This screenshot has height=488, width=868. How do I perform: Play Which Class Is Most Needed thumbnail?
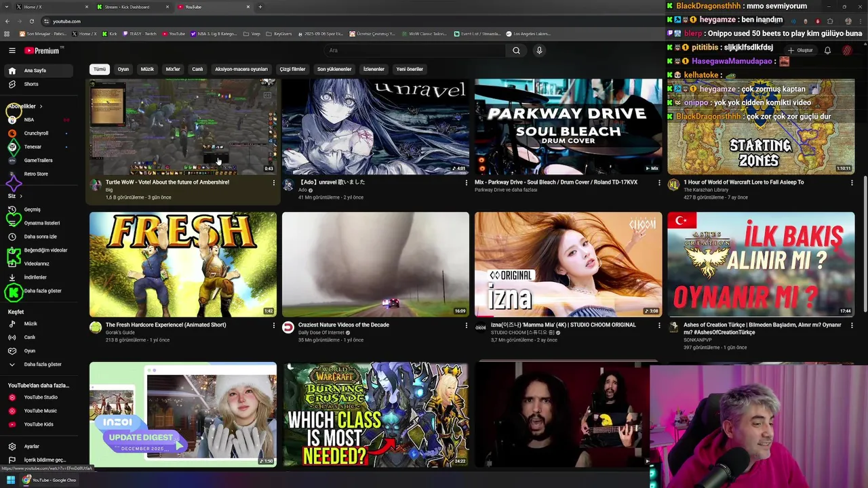(376, 414)
